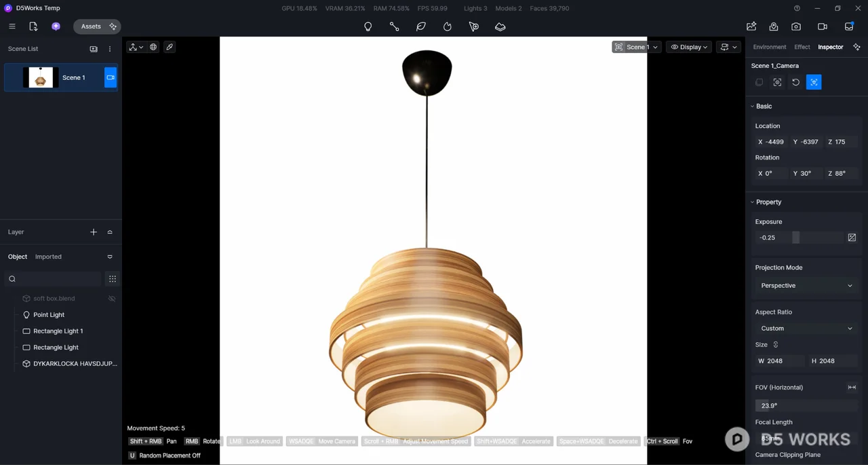Toggle FOV horizontal/vertical switch icon

(x=852, y=388)
